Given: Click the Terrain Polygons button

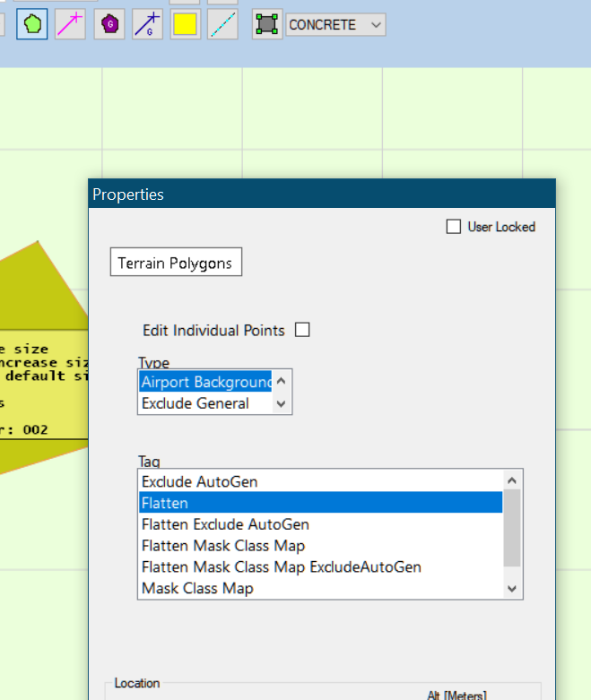Looking at the screenshot, I should (176, 264).
